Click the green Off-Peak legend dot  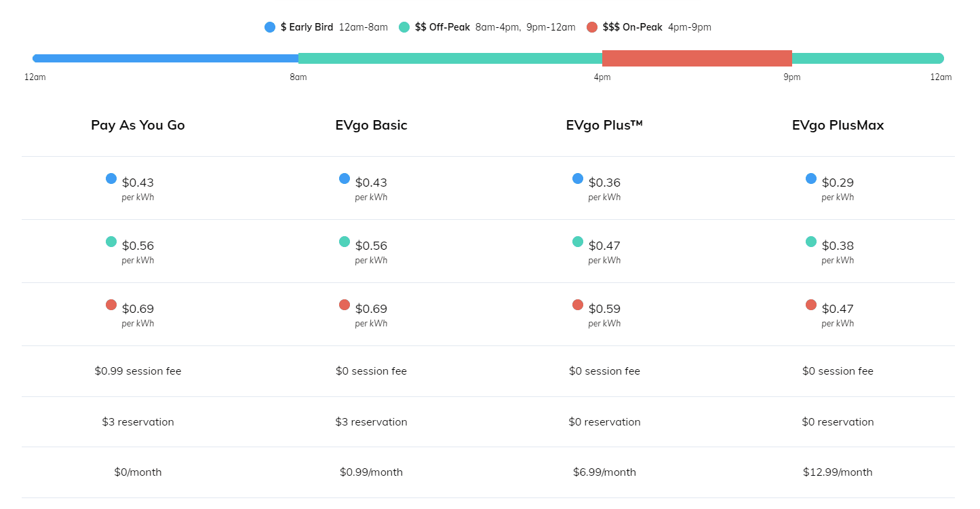404,27
